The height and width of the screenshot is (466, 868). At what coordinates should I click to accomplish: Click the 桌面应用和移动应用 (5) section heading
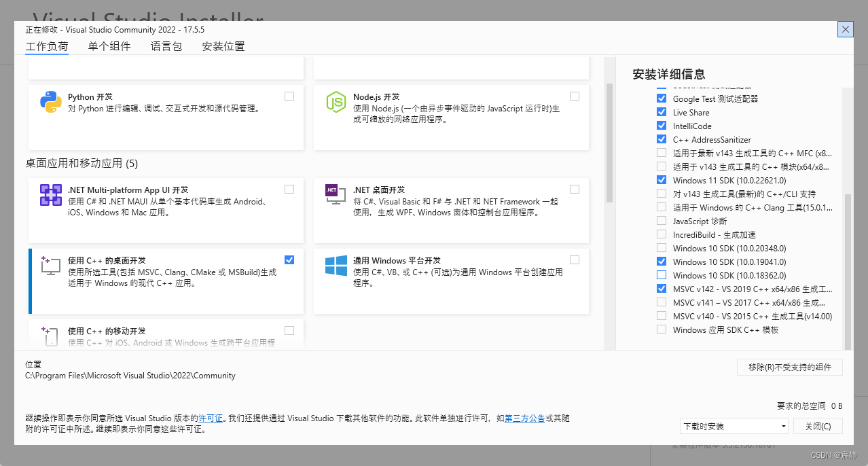click(x=82, y=163)
